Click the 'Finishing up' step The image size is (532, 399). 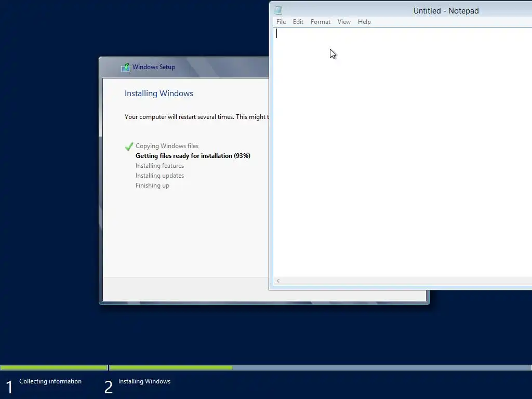click(152, 185)
